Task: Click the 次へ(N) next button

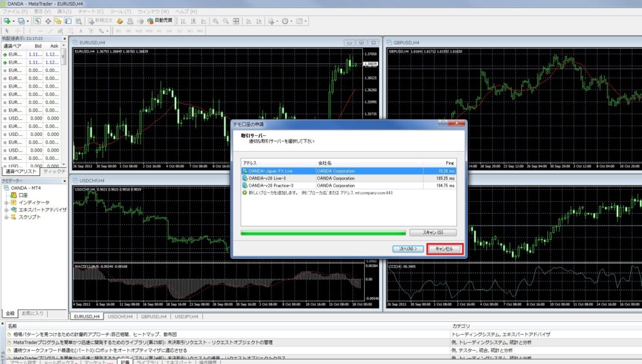Action: click(x=408, y=249)
